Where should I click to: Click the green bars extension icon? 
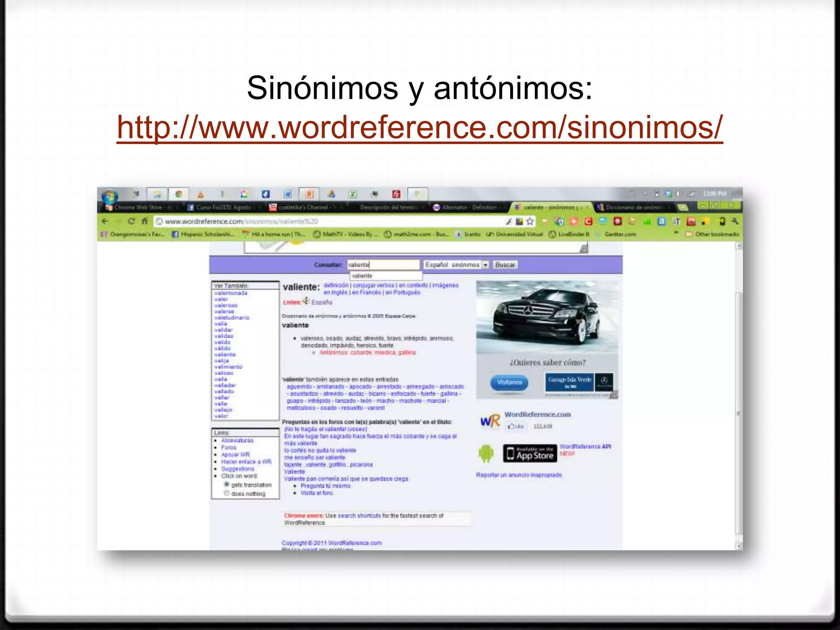647,221
